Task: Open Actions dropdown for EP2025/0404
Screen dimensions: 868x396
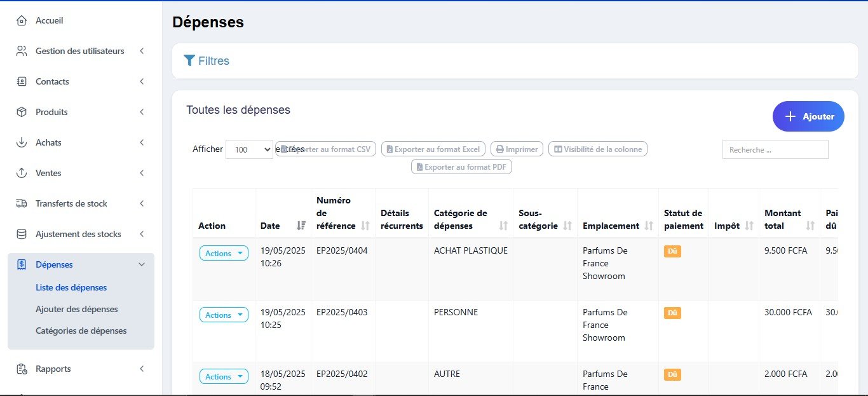Action: click(x=224, y=253)
